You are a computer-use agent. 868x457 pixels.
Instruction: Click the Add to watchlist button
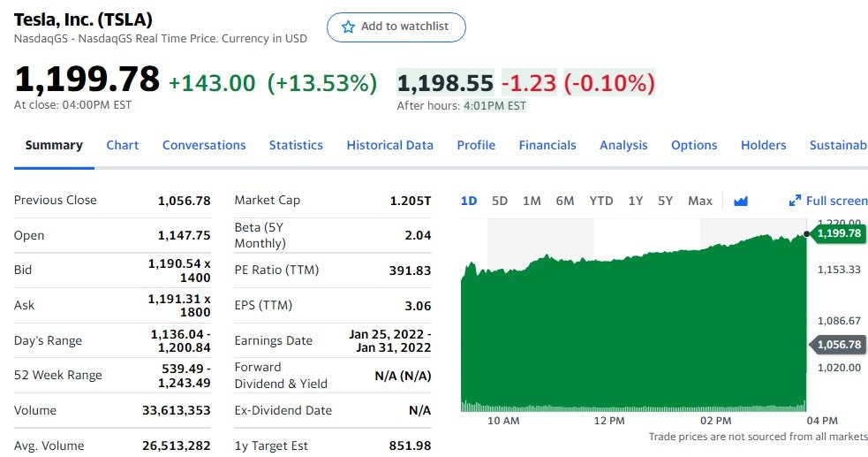(396, 27)
